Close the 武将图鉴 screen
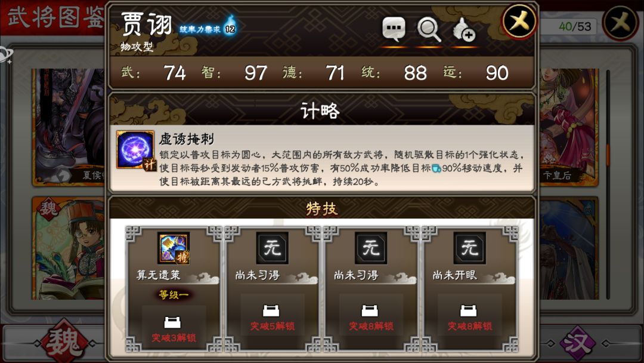This screenshot has width=644, height=363. click(621, 23)
